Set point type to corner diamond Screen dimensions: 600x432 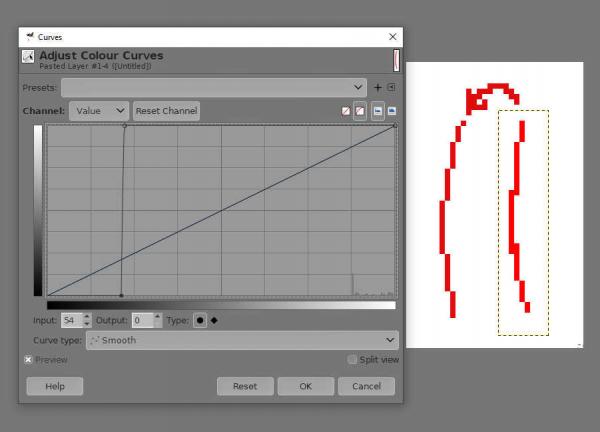pyautogui.click(x=214, y=320)
